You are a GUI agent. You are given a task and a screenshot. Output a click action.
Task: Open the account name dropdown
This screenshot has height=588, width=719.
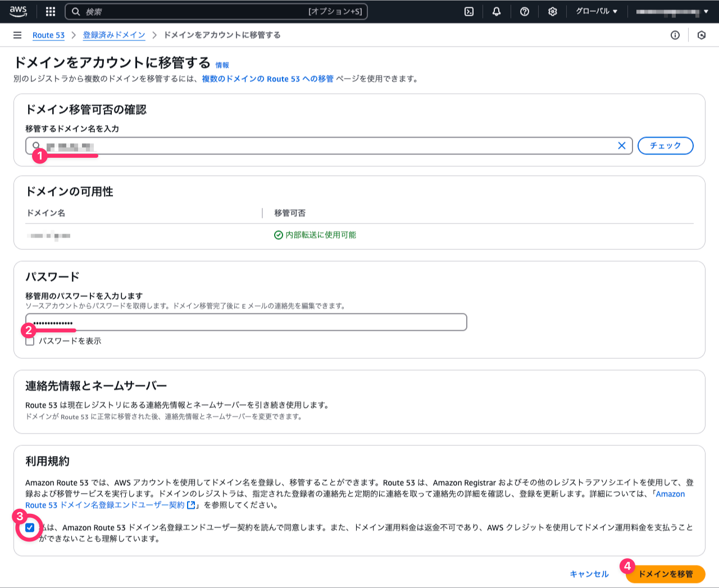pos(672,11)
